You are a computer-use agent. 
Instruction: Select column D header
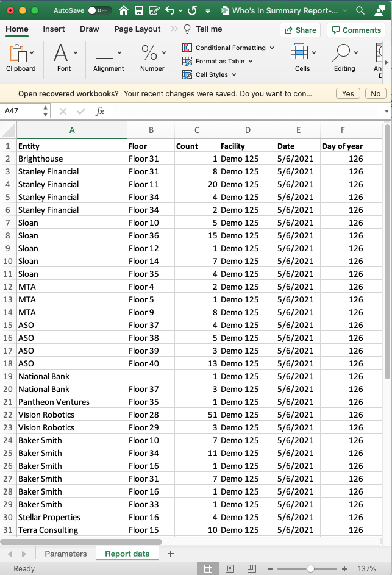tap(248, 130)
